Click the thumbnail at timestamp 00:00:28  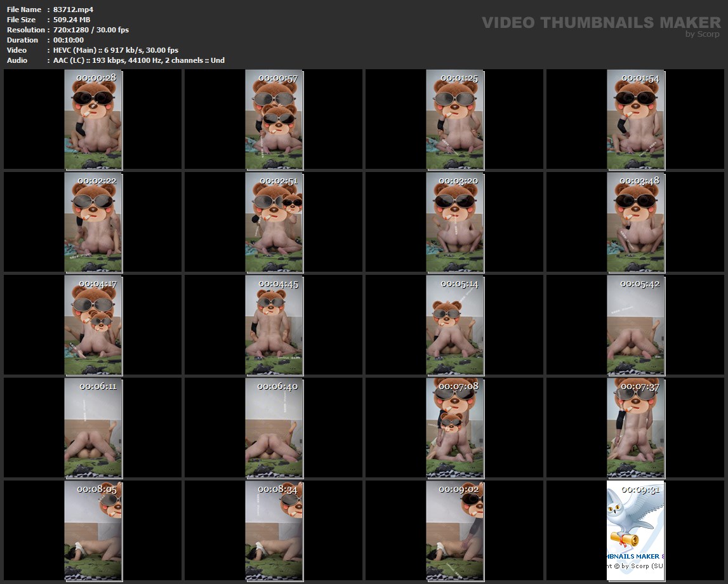[93, 120]
